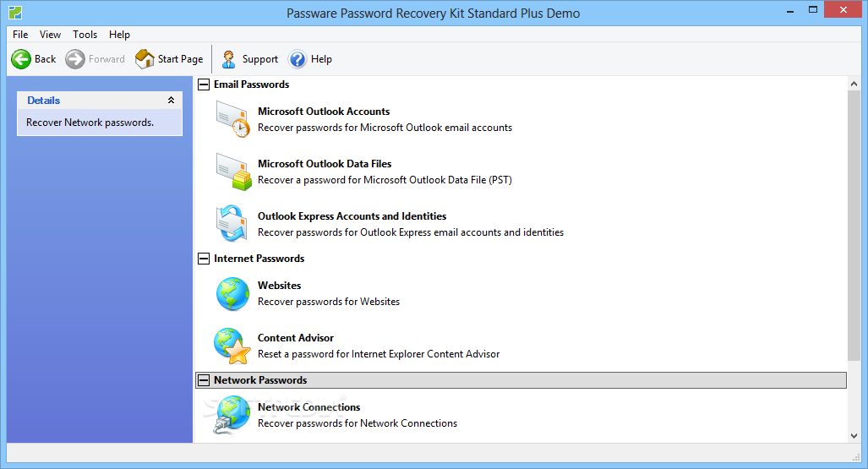Click the scrollbar down arrow
Screen dimensions: 868x469
click(x=854, y=436)
